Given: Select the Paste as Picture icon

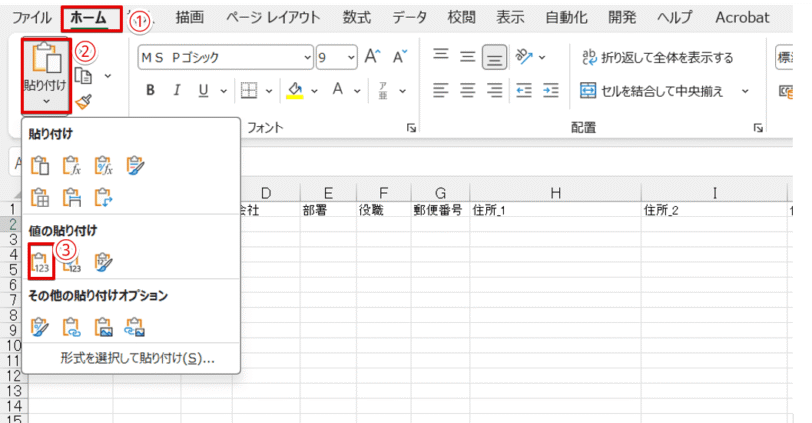Looking at the screenshot, I should tap(104, 327).
